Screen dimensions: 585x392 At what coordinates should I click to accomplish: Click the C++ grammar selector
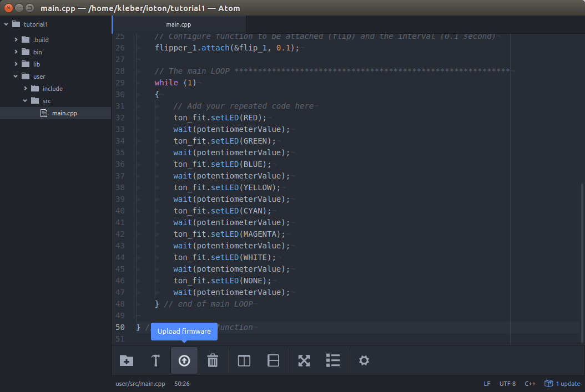coord(530,384)
